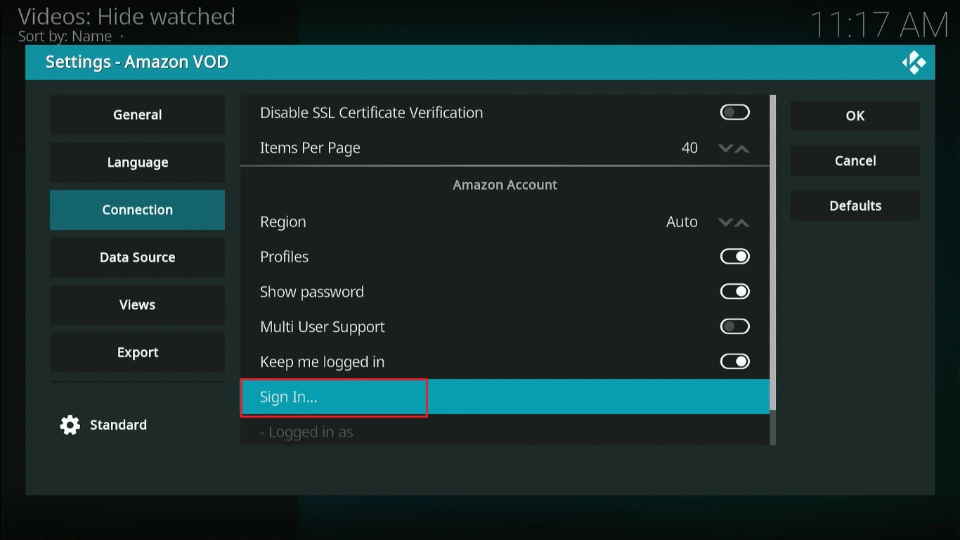This screenshot has width=960, height=540.
Task: Click the Standard settings level label
Action: (x=118, y=425)
